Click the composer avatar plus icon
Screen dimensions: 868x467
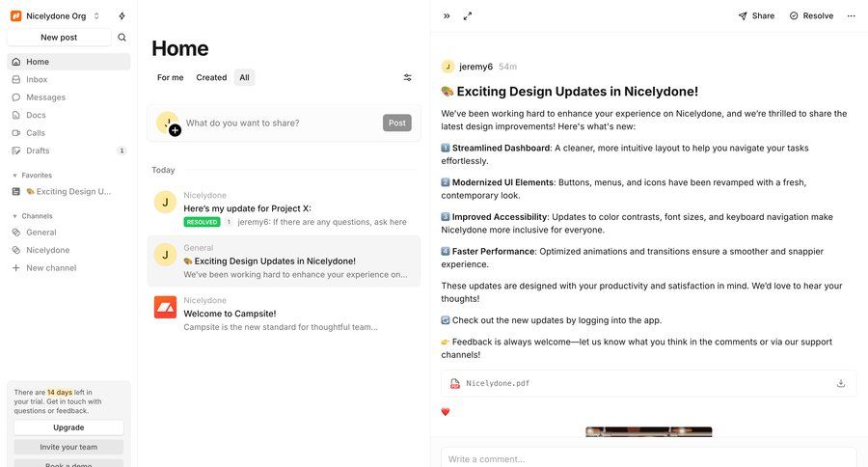(x=175, y=130)
